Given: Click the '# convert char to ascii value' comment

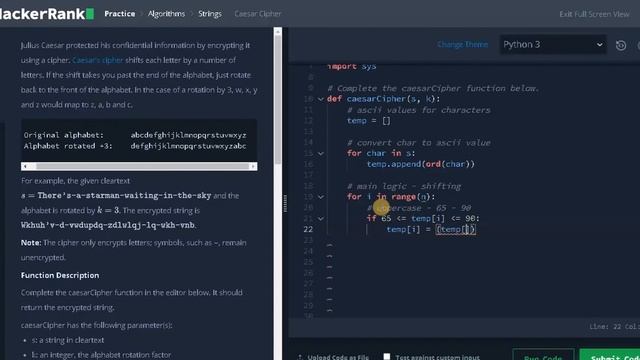Looking at the screenshot, I should click(x=418, y=142).
